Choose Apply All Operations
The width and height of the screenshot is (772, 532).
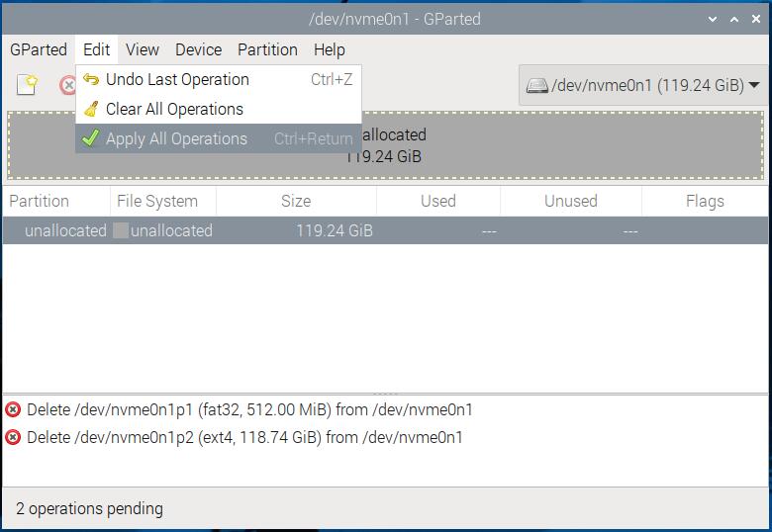tap(219, 138)
